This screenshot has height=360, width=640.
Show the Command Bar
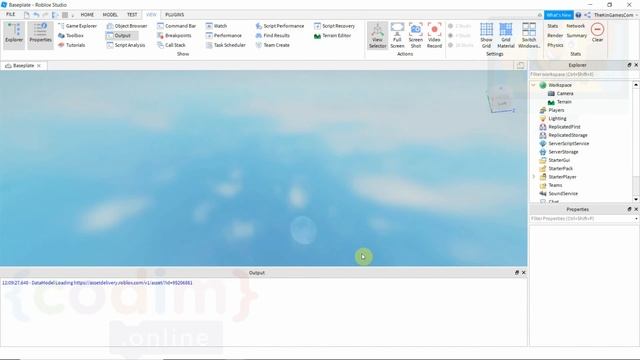pyautogui.click(x=177, y=26)
